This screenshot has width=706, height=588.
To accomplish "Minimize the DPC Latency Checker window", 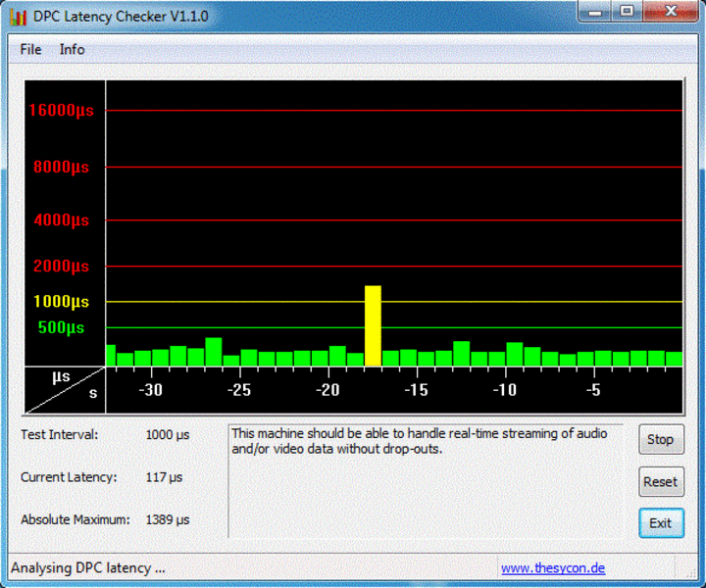I will pyautogui.click(x=595, y=12).
